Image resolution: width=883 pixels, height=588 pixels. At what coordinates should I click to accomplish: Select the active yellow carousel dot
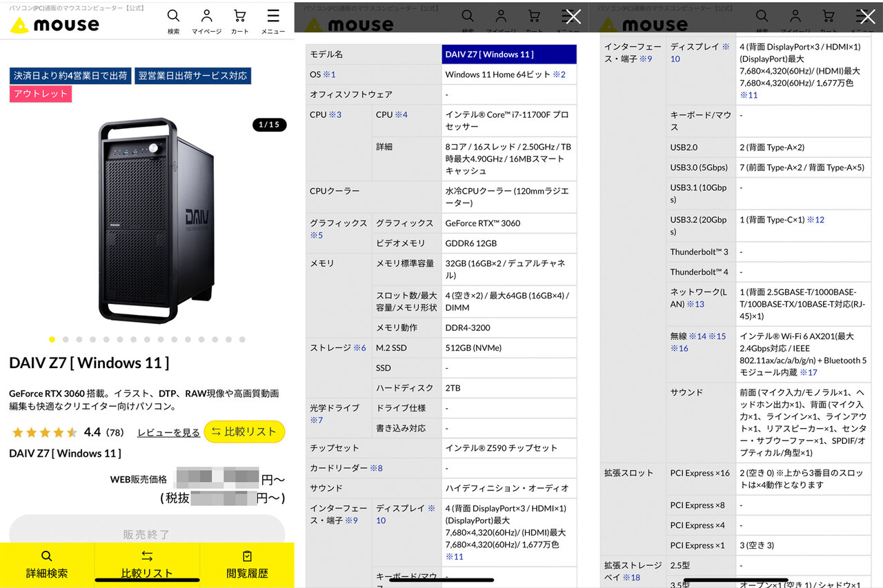click(x=52, y=339)
